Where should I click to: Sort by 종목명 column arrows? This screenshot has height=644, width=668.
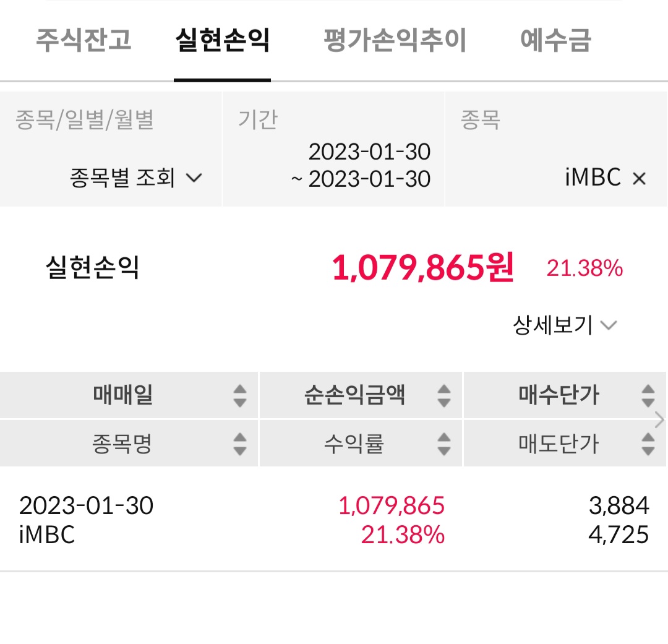(x=240, y=444)
